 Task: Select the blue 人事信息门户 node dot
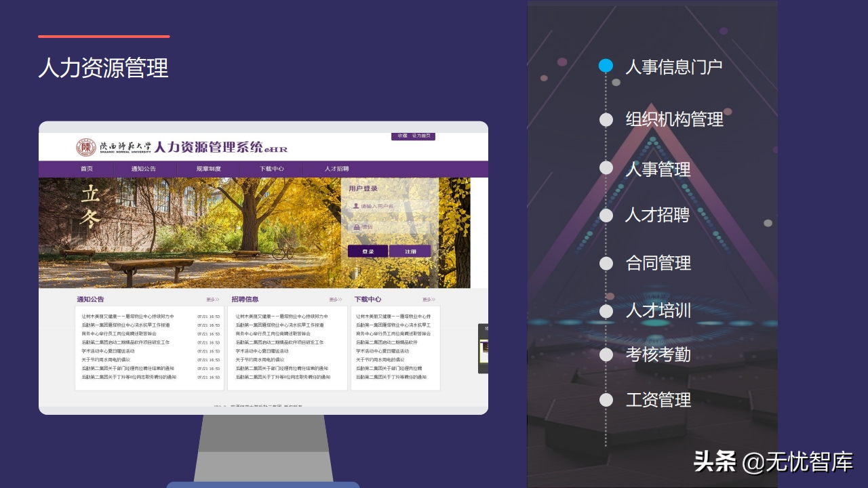tap(606, 66)
